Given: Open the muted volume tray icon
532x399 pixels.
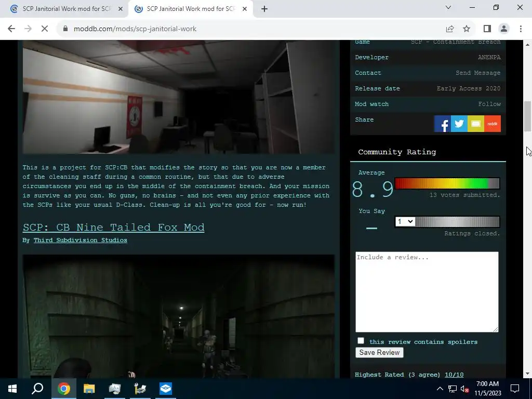Looking at the screenshot, I should [x=464, y=389].
